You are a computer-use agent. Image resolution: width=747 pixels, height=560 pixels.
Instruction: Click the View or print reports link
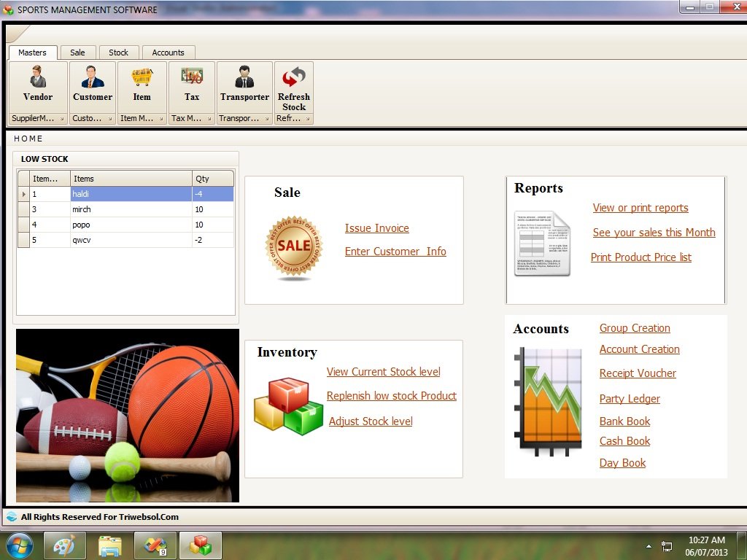coord(640,208)
